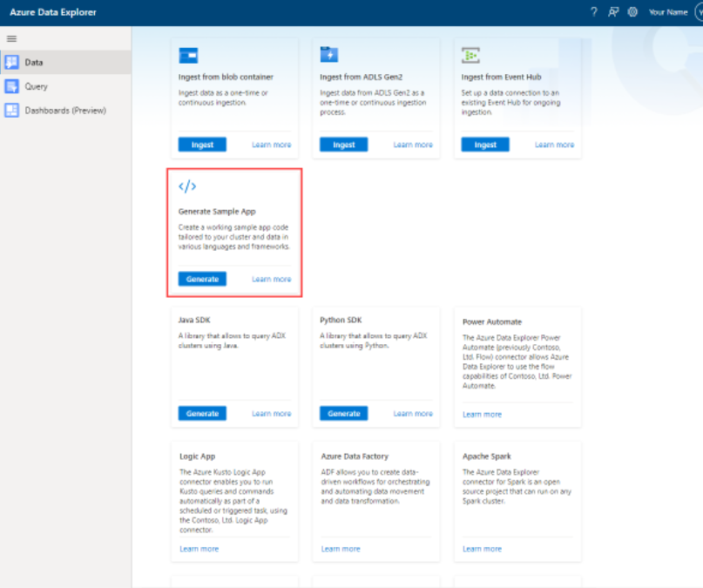Open the settings gear icon
The height and width of the screenshot is (588, 703).
632,12
